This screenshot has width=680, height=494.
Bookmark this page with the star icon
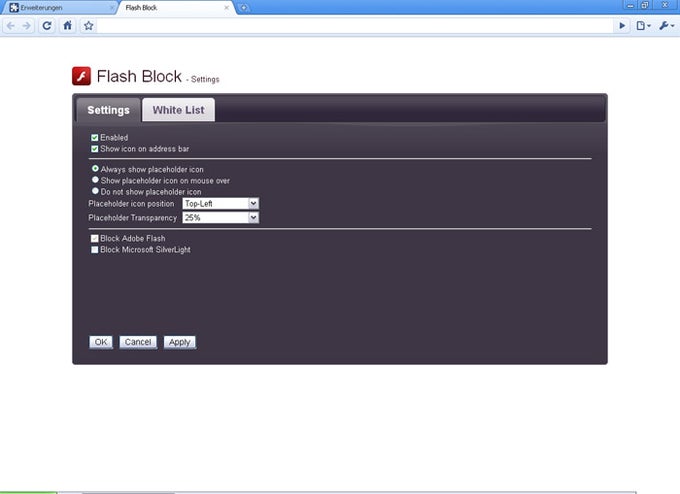tap(88, 26)
